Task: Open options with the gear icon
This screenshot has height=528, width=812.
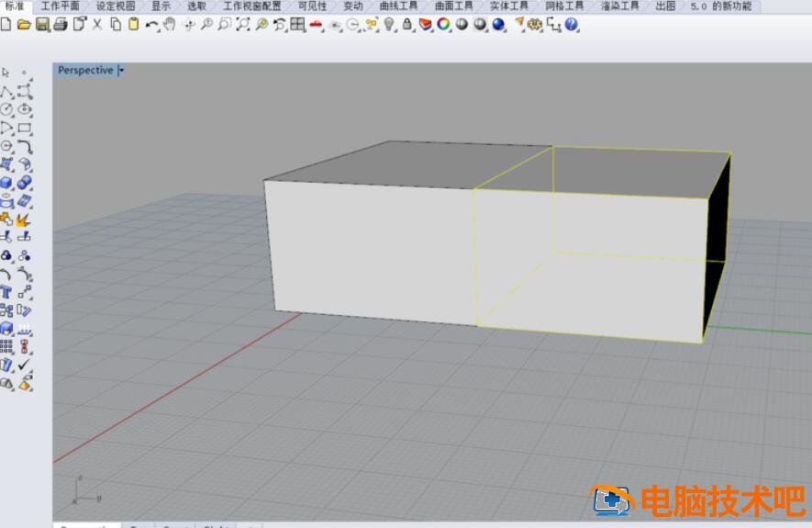Action: click(x=534, y=25)
